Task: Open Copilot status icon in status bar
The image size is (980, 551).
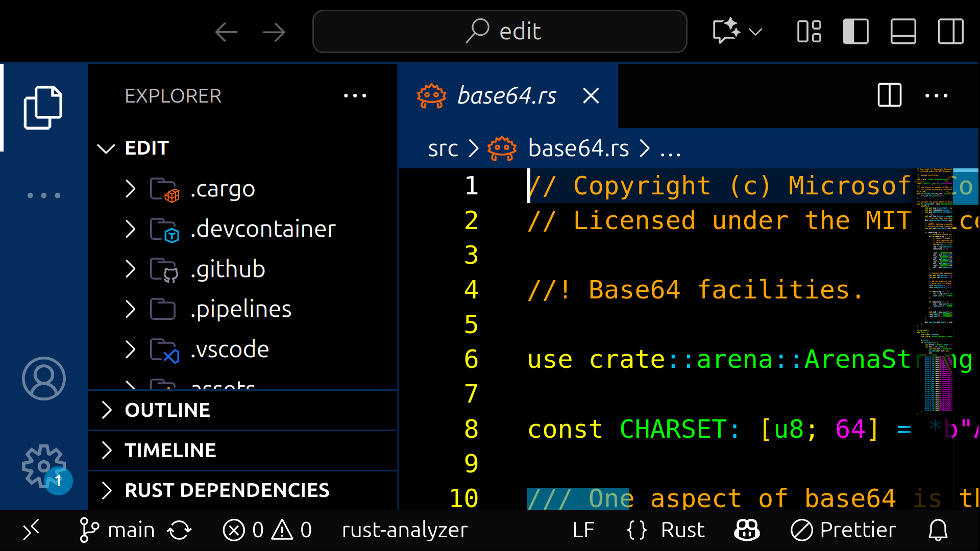Action: point(747,530)
